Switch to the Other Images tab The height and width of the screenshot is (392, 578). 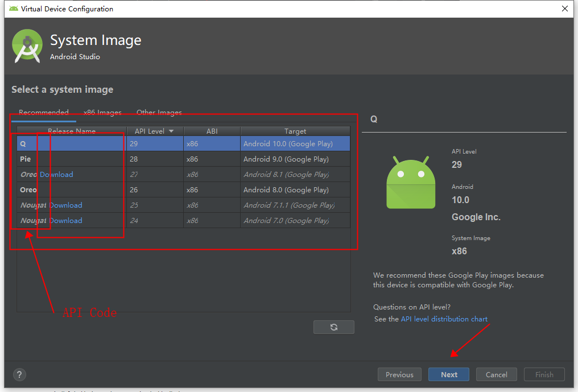159,112
